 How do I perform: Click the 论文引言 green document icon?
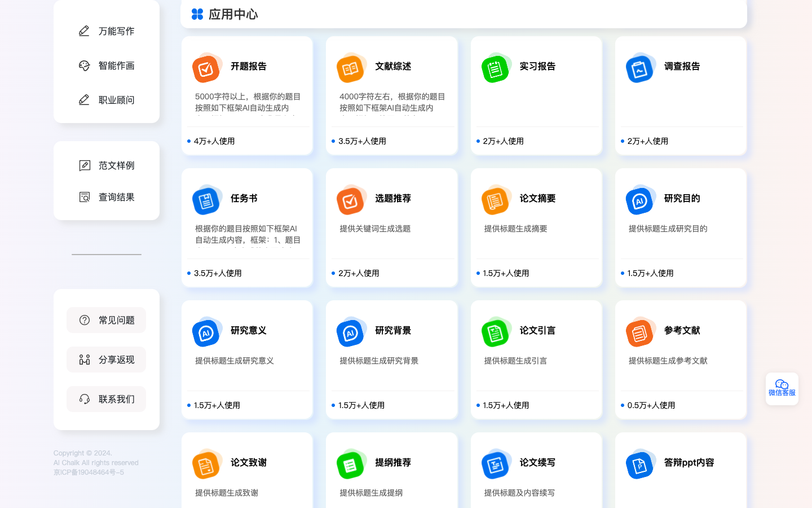(496, 332)
